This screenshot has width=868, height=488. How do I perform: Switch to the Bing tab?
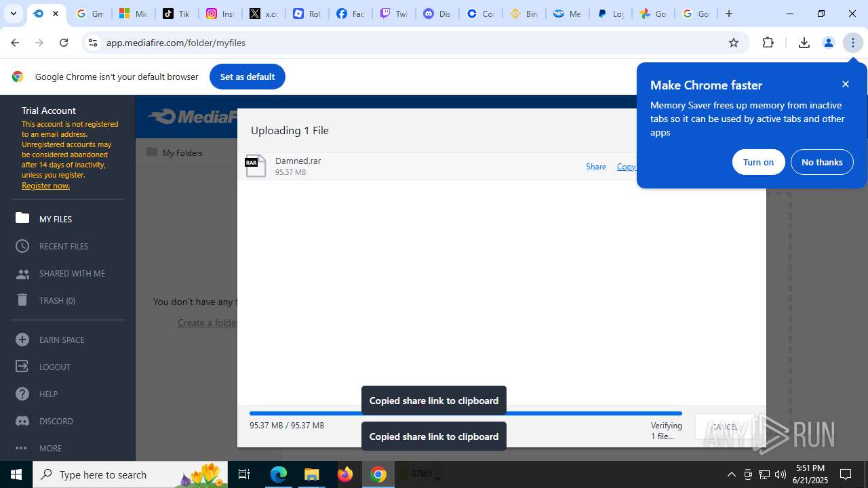point(524,14)
